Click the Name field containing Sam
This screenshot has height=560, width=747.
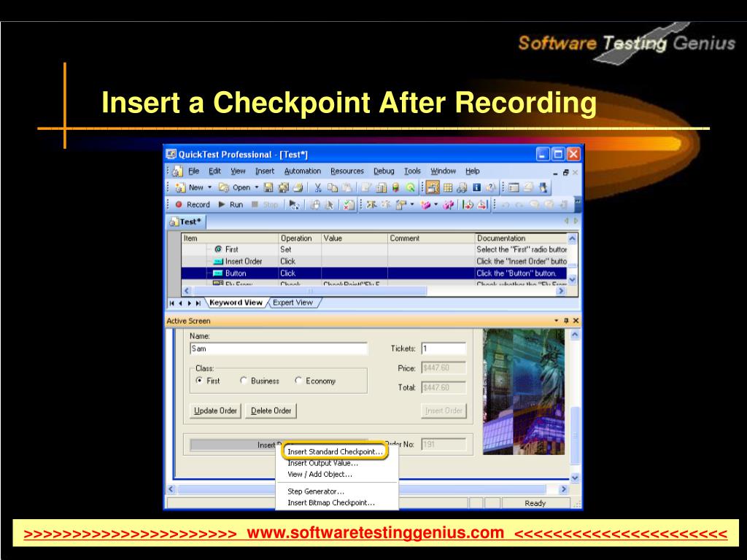(278, 349)
